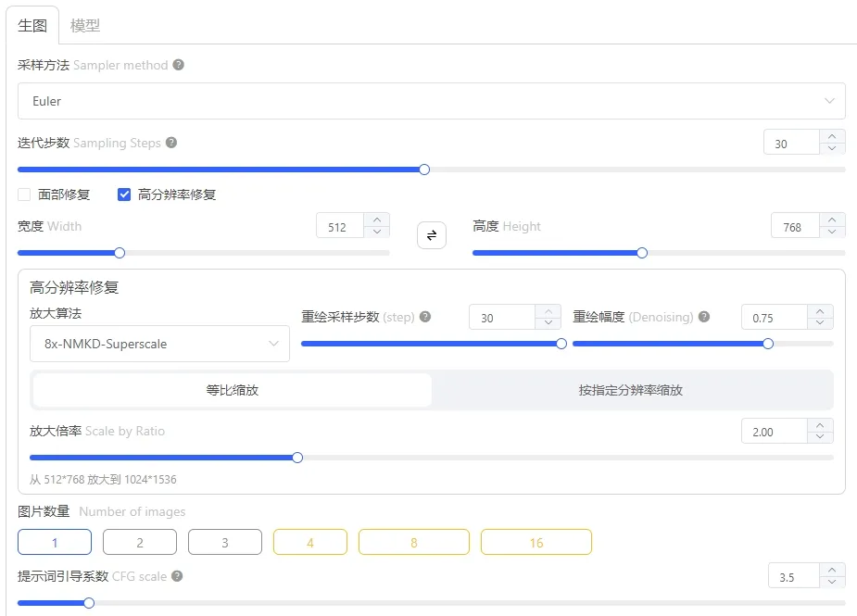Click the help icon beside 重绘采样步数 (step)
The height and width of the screenshot is (616, 857).
click(x=425, y=317)
